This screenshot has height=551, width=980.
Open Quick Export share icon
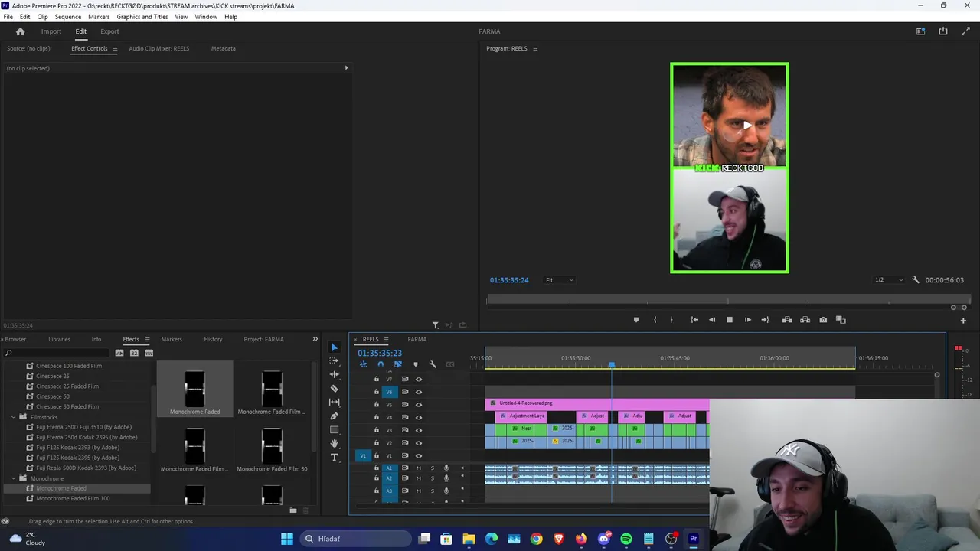point(943,31)
